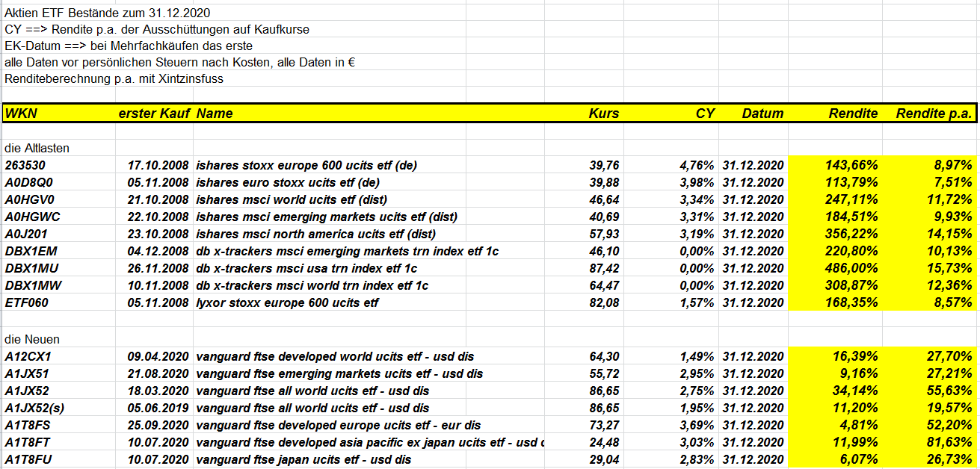The width and height of the screenshot is (980, 469).
Task: Select WKN cell 'A1JX52(s)'
Action: (35, 409)
